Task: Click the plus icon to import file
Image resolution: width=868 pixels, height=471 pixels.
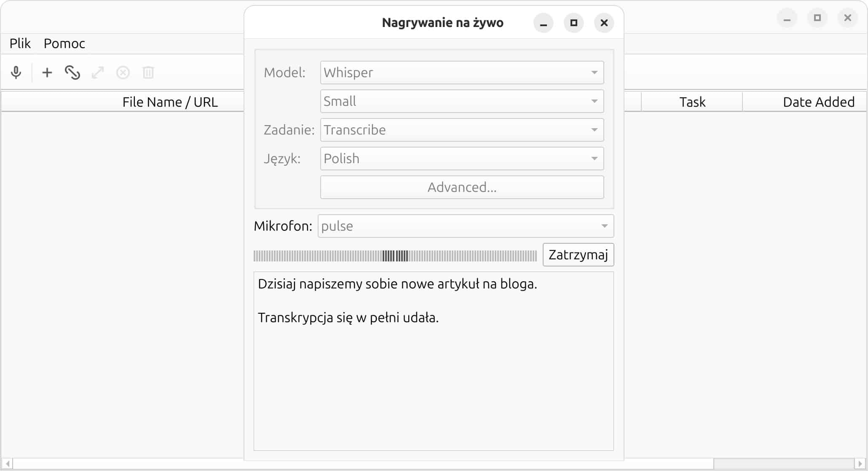Action: point(47,73)
